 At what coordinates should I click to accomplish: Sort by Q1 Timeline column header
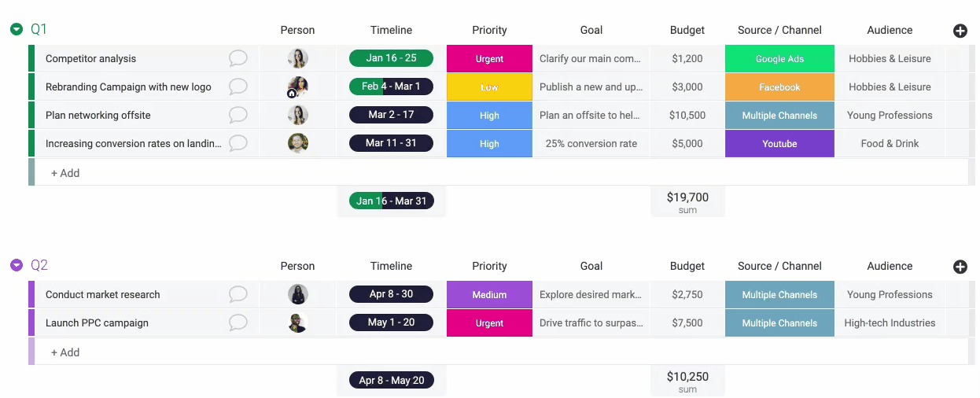coord(391,30)
